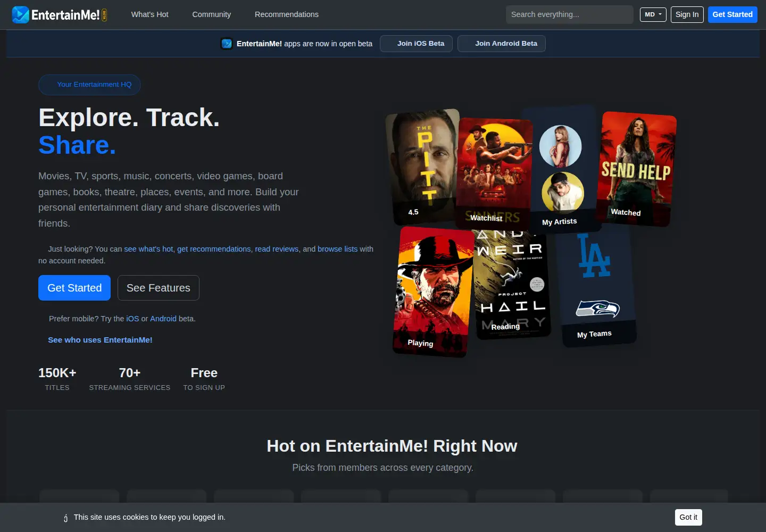766x532 pixels.
Task: Open the What's Hot menu item
Action: click(x=149, y=14)
